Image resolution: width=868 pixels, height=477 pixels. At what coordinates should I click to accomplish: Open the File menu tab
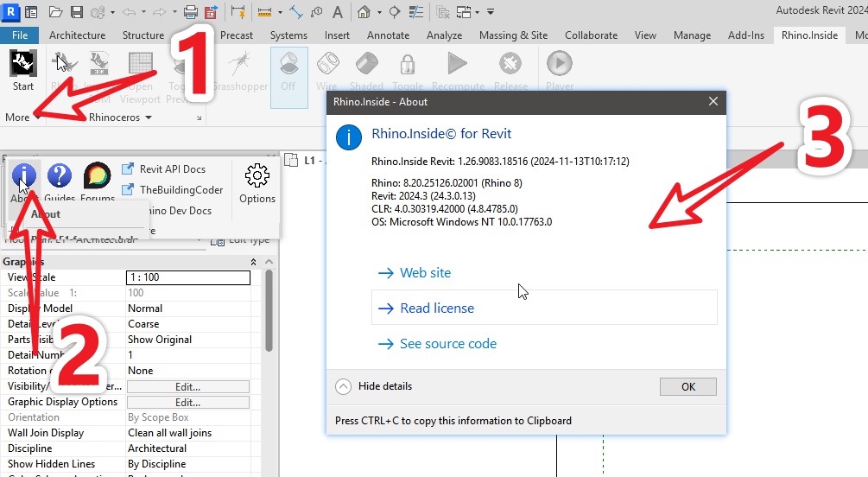(20, 35)
